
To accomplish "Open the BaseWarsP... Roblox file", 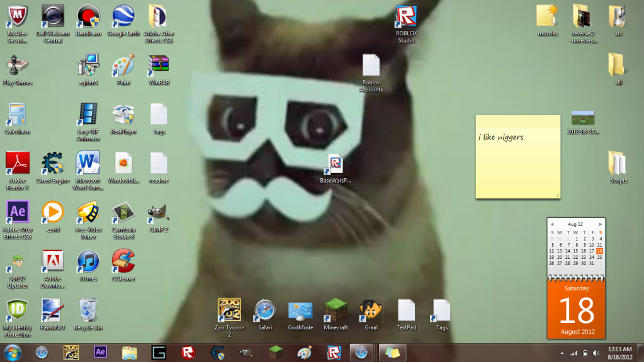I will pyautogui.click(x=336, y=167).
